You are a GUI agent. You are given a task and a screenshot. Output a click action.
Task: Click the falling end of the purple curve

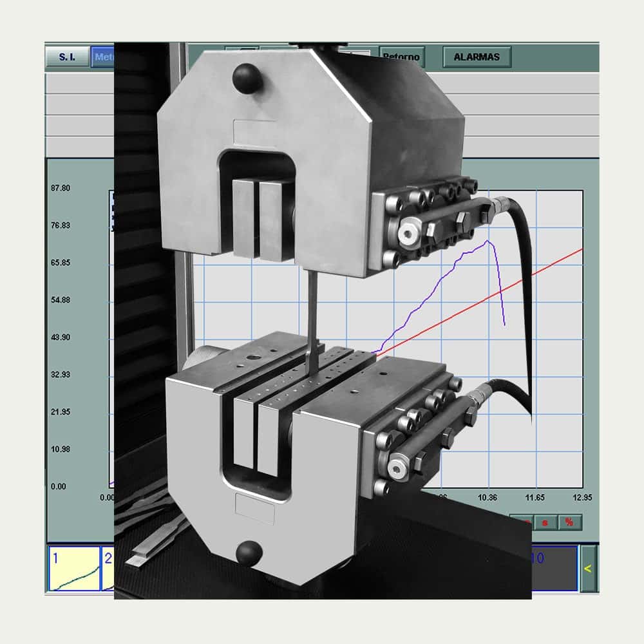pyautogui.click(x=504, y=323)
